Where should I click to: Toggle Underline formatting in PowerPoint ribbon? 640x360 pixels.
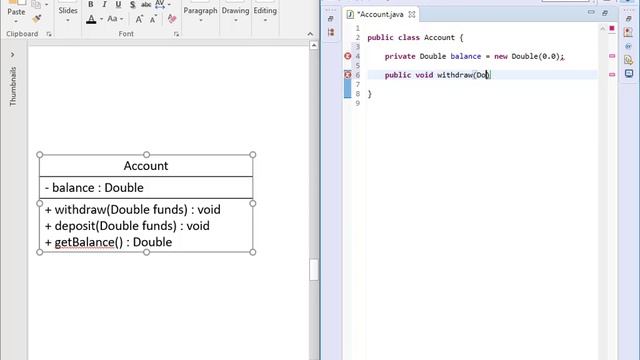118,4
